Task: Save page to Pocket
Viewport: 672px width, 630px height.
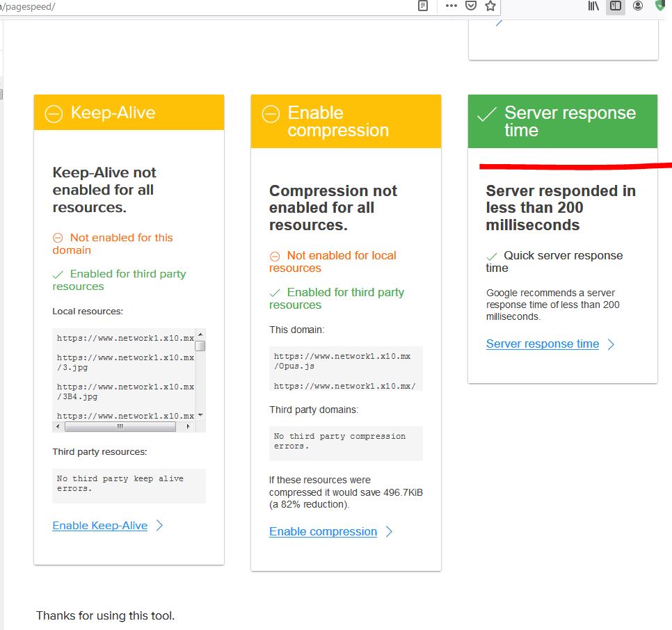Action: point(471,6)
